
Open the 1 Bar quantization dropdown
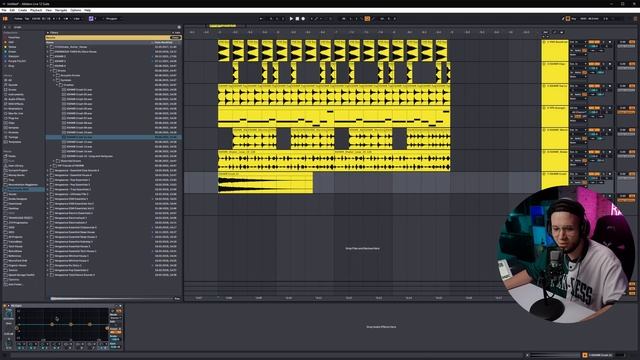coord(77,18)
